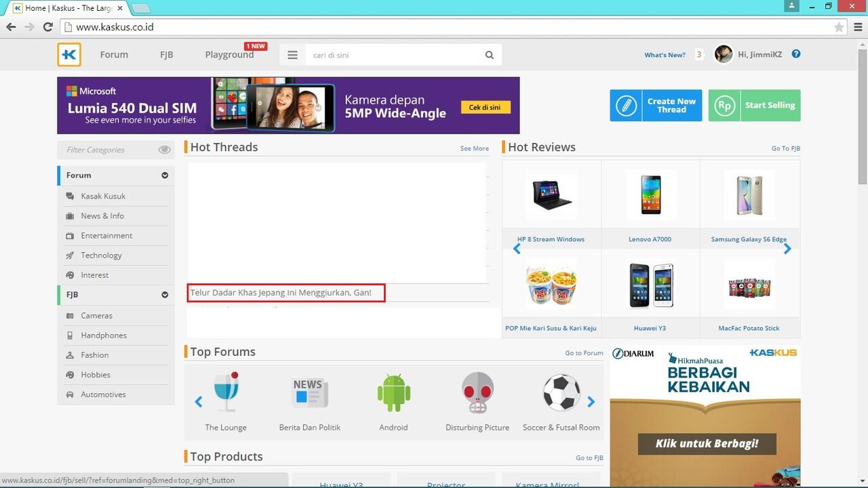Image resolution: width=868 pixels, height=488 pixels.
Task: Click browser forward arrow
Action: pos(29,27)
